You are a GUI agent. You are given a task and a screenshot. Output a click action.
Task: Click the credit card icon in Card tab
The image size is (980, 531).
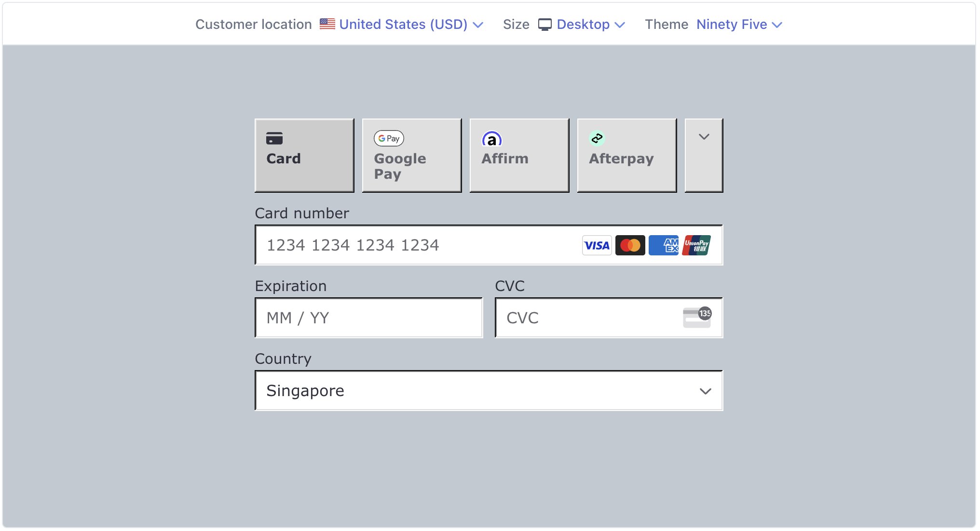pyautogui.click(x=274, y=138)
